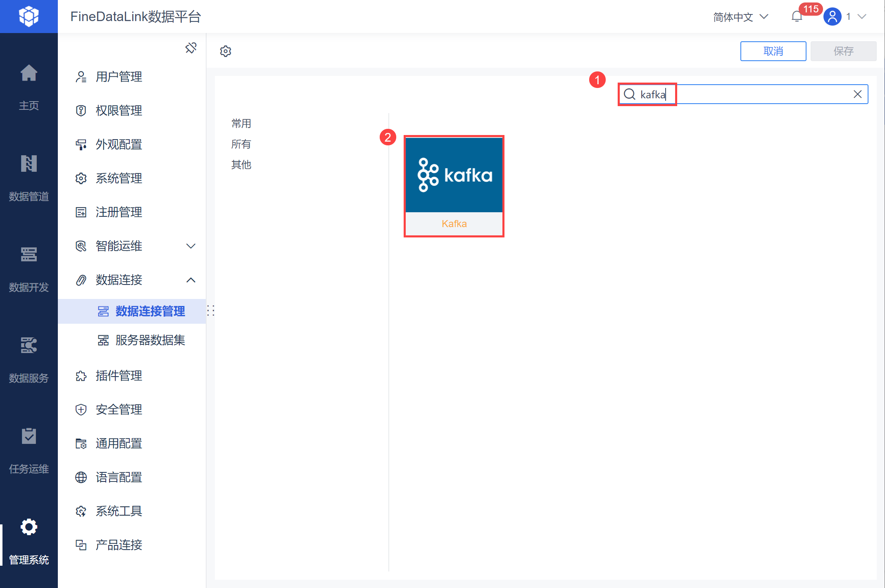Image resolution: width=885 pixels, height=588 pixels.
Task: Open the 任务运维 sidebar icon
Action: click(x=29, y=436)
